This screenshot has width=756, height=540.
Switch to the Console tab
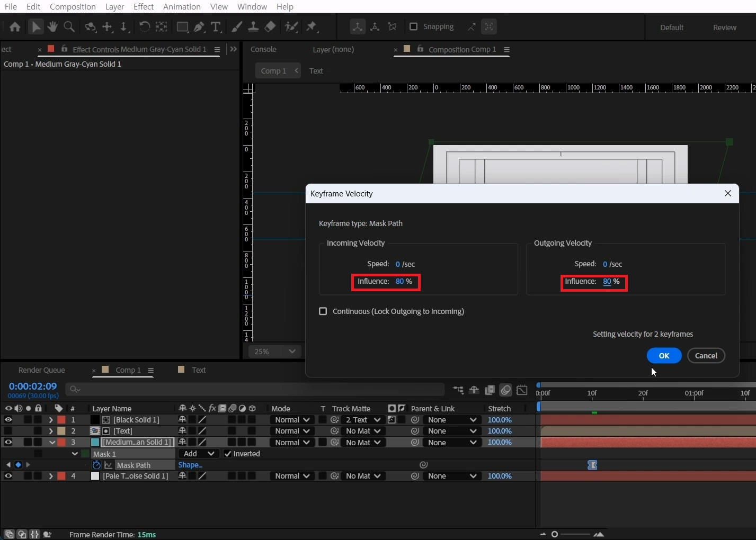point(263,49)
